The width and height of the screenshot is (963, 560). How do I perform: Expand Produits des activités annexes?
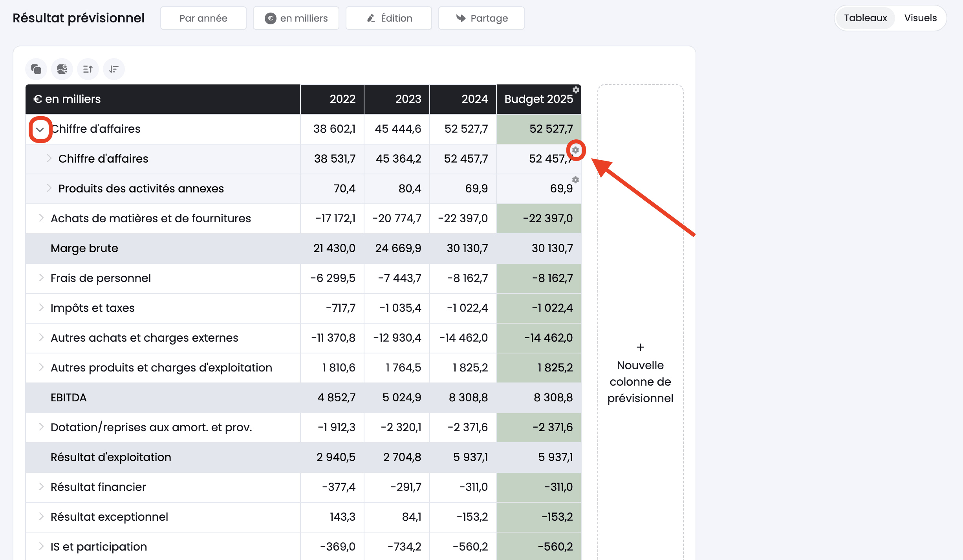pos(49,188)
